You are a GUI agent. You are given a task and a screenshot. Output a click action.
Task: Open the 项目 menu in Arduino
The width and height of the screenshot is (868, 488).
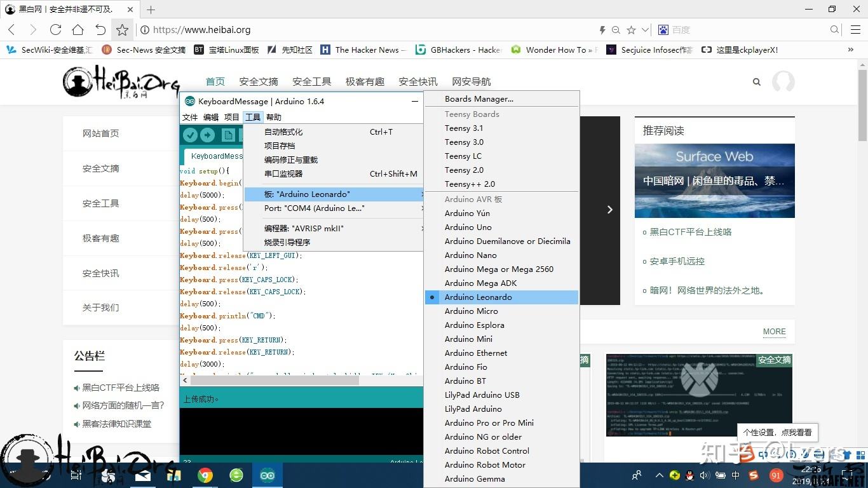(x=232, y=117)
